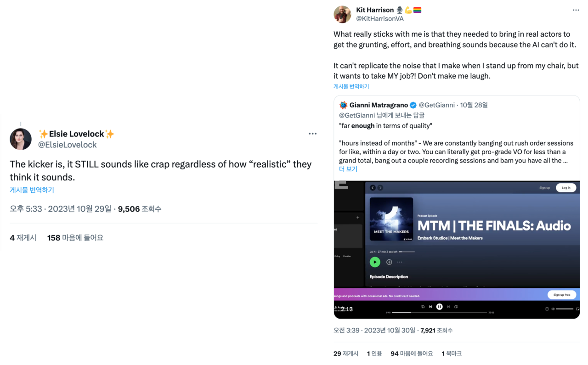Translate Elsie Lovelock's post via 게시물 번역하기
This screenshot has width=588, height=365.
tap(32, 190)
